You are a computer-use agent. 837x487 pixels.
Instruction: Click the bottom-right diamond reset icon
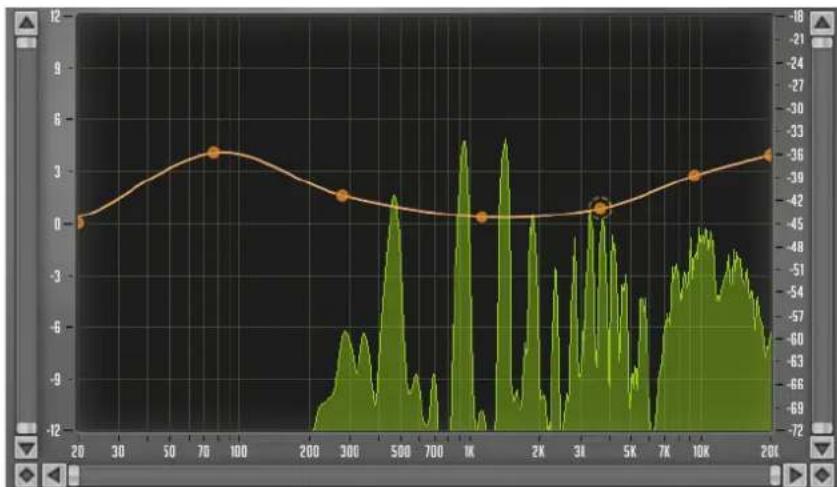pos(822,474)
